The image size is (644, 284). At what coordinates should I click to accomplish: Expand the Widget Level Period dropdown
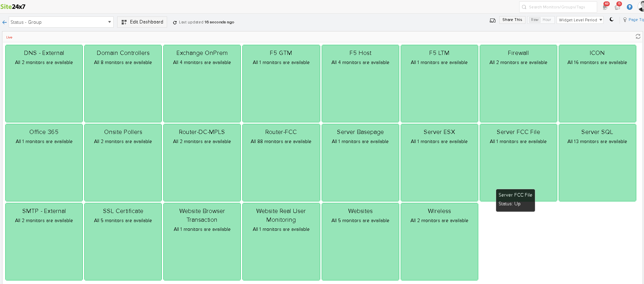[580, 20]
